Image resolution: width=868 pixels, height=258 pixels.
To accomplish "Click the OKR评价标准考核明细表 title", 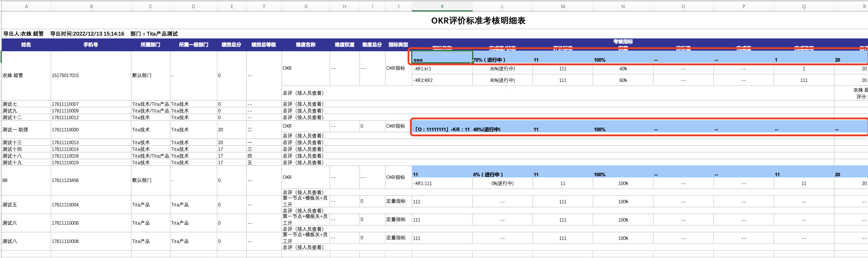I will pos(478,20).
